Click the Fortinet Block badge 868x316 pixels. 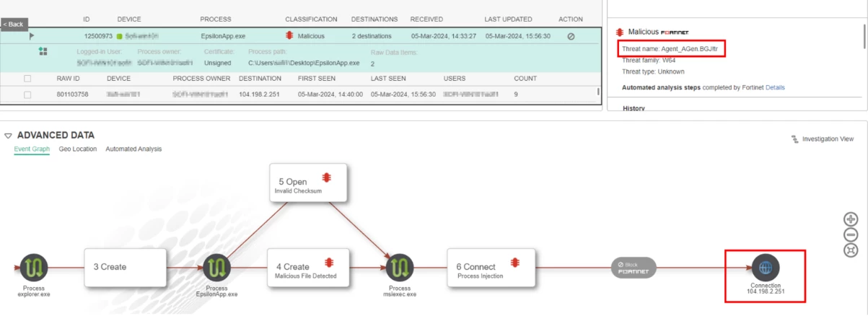(x=634, y=268)
